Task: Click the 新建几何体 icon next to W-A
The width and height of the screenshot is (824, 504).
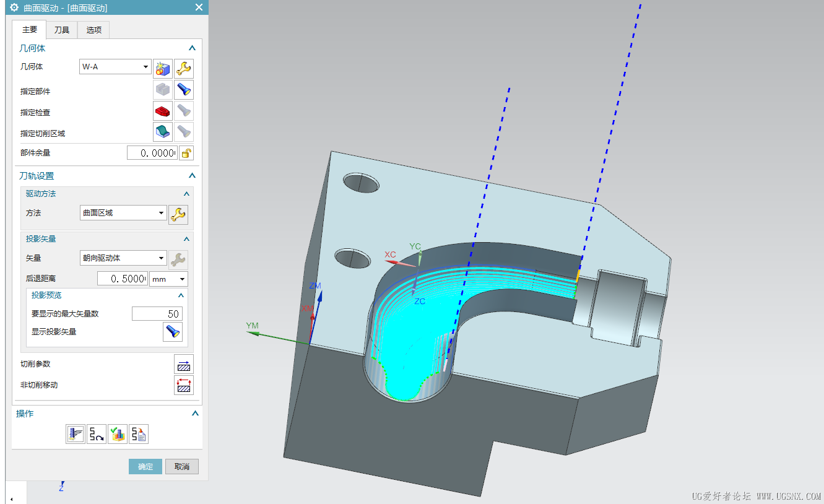Action: coord(162,68)
